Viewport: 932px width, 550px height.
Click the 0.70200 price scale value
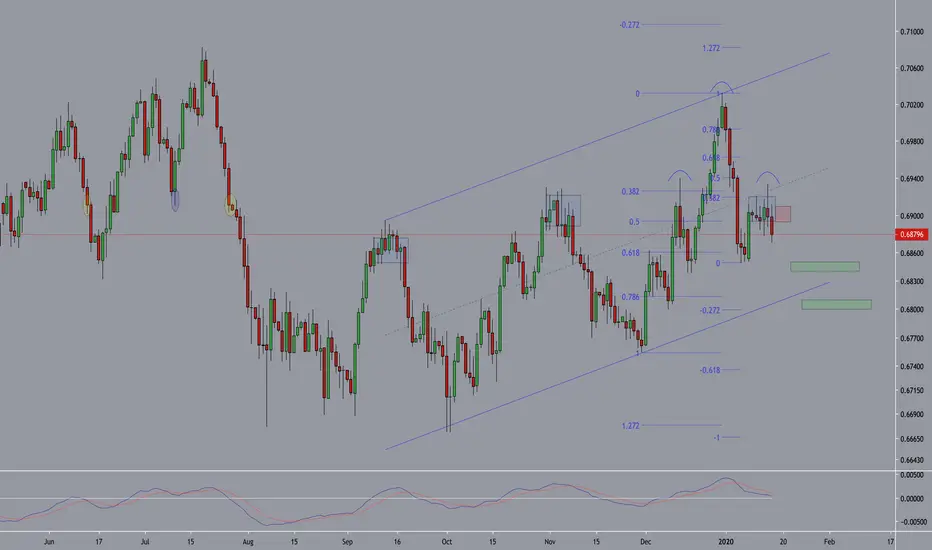(x=912, y=105)
